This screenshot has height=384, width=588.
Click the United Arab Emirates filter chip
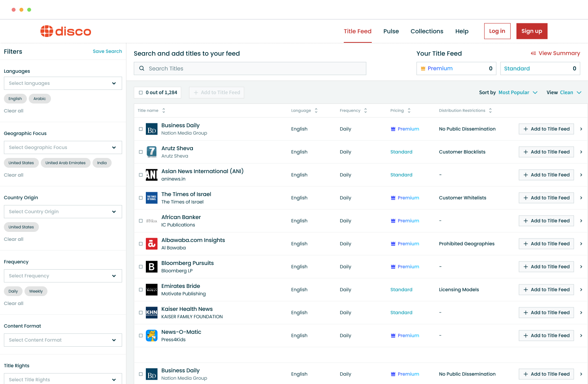click(x=65, y=163)
